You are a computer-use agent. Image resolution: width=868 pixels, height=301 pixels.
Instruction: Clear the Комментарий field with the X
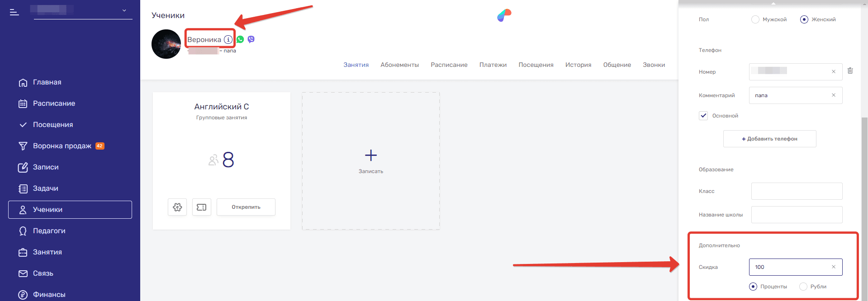tap(834, 95)
